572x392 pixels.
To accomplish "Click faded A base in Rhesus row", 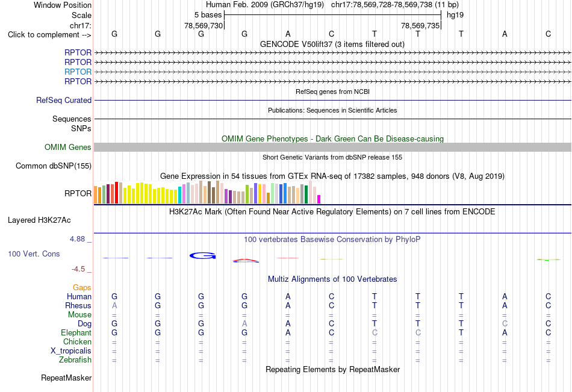I will (x=114, y=305).
